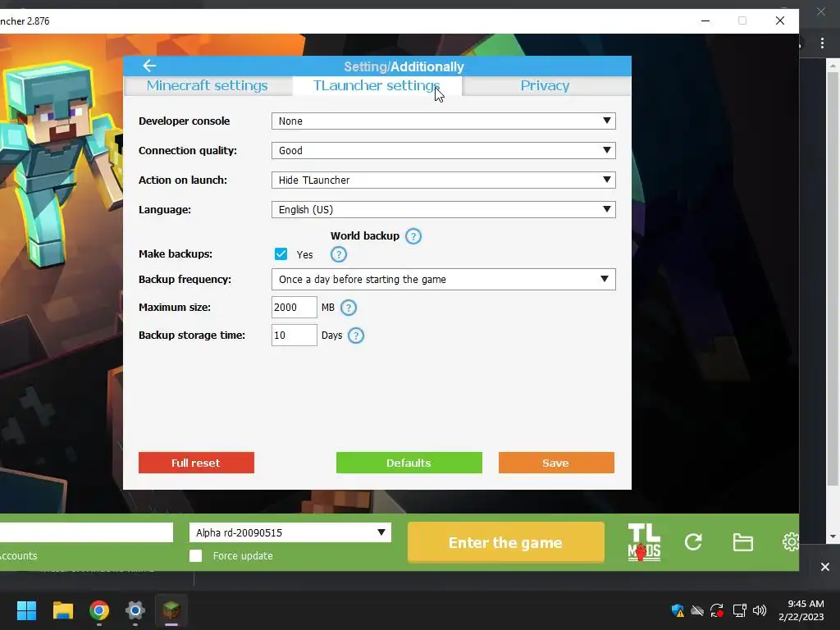Click the Accounts link
Viewport: 840px width, 630px height.
point(19,555)
